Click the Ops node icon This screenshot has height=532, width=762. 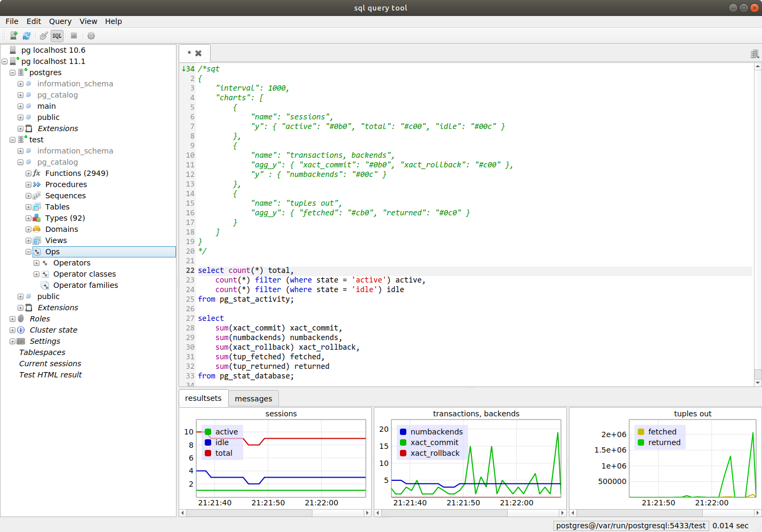click(x=37, y=252)
